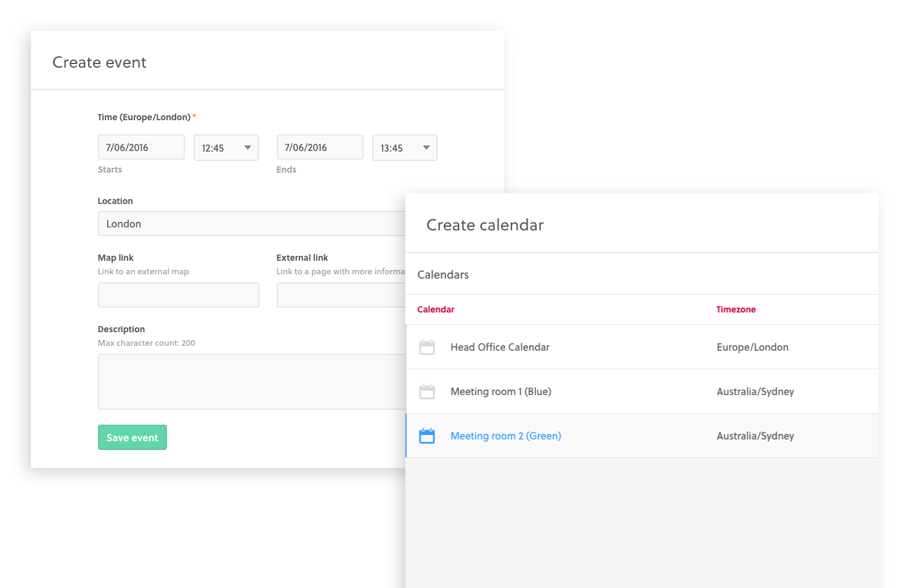Click the calendar icon beside Head Office Calendar
This screenshot has height=588, width=909.
(426, 347)
